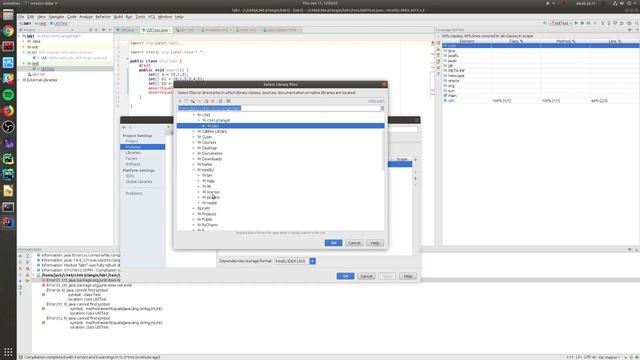
Task: Click the green Run icon in main toolbar
Action: (x=576, y=23)
